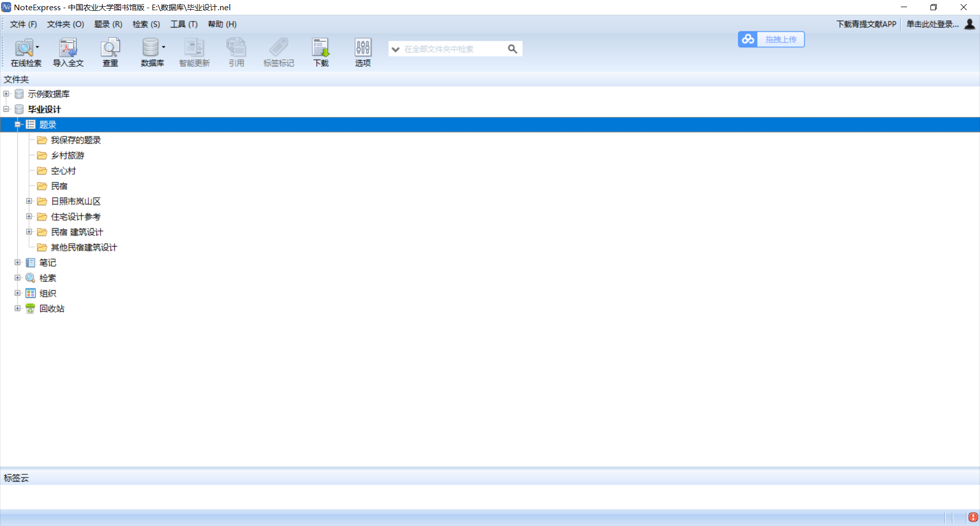
Task: Expand the 笔记 notes node
Action: click(x=17, y=262)
